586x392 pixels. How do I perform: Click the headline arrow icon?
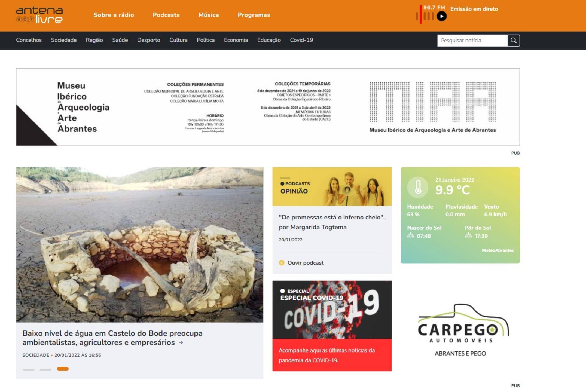click(181, 342)
